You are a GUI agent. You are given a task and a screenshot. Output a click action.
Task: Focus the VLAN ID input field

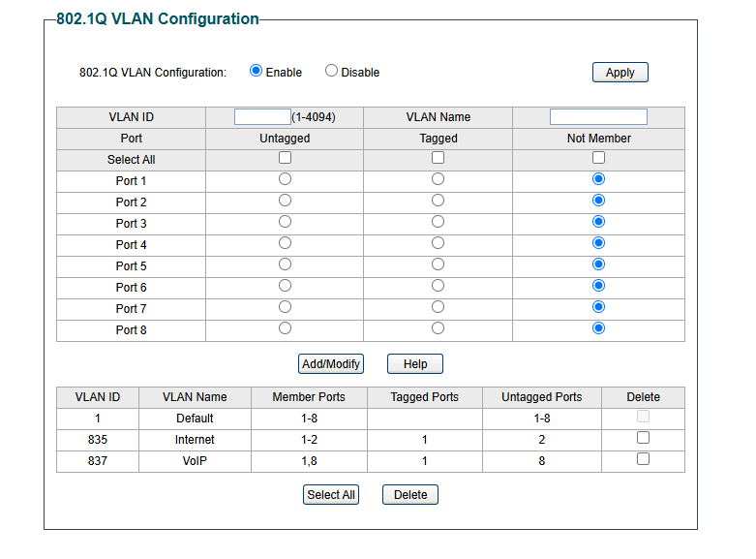coord(262,117)
